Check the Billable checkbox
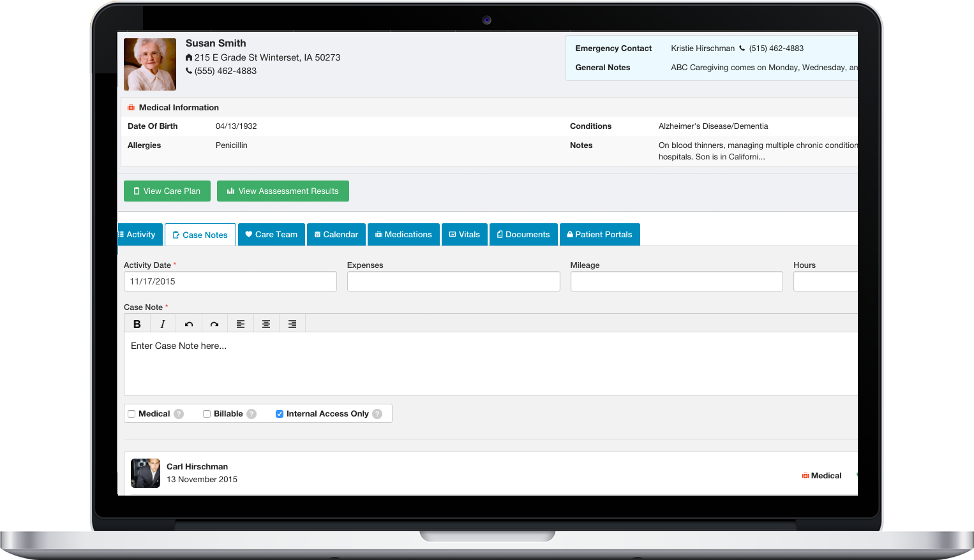 coord(207,414)
